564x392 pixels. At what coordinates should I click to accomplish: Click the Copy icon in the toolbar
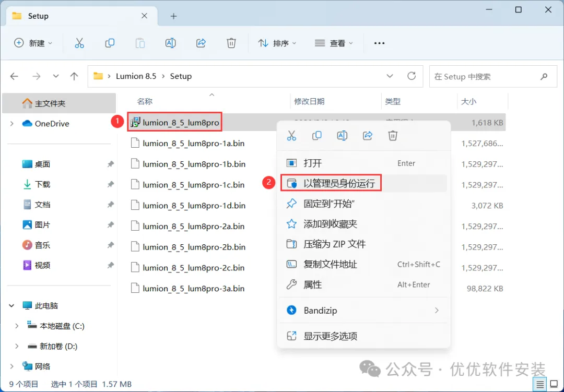tap(110, 43)
